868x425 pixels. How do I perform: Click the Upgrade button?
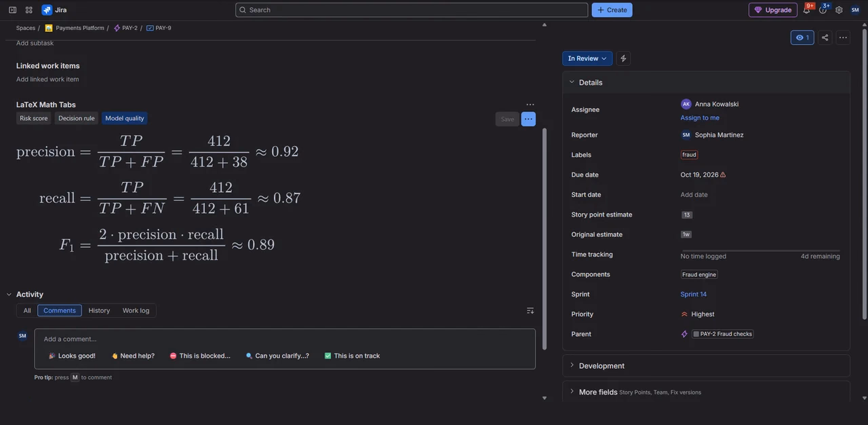(x=773, y=10)
